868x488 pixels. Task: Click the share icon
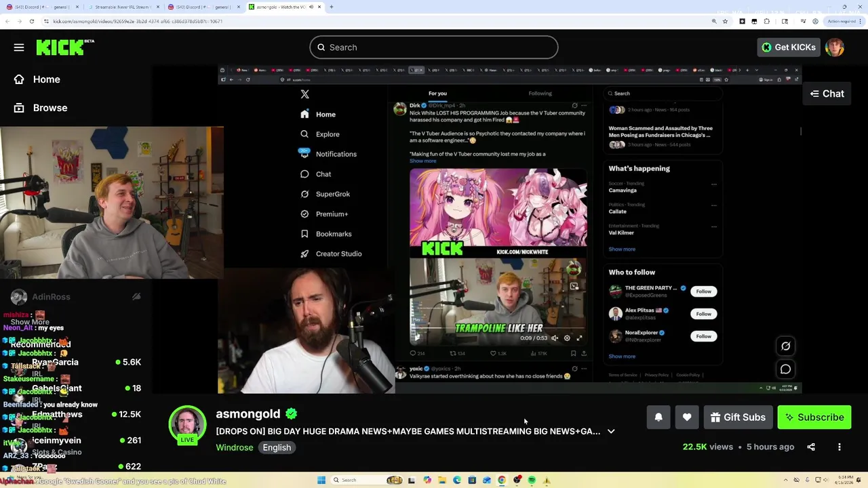[811, 447]
